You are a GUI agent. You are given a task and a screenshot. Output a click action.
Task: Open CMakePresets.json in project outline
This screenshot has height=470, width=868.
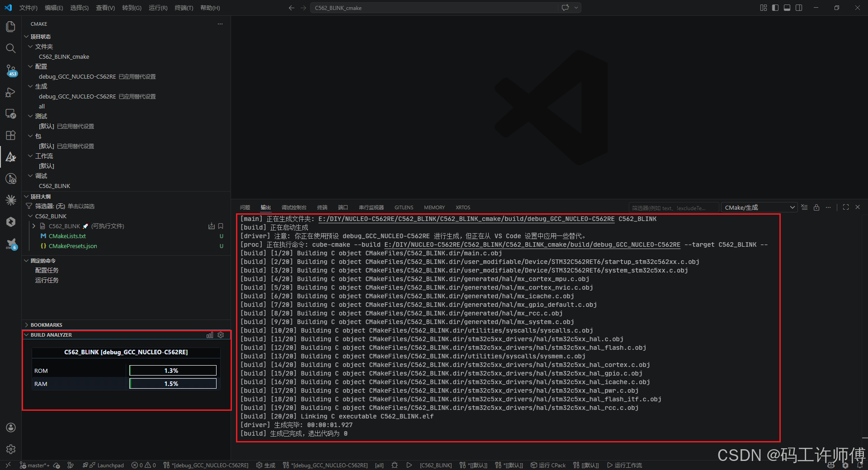[73, 246]
